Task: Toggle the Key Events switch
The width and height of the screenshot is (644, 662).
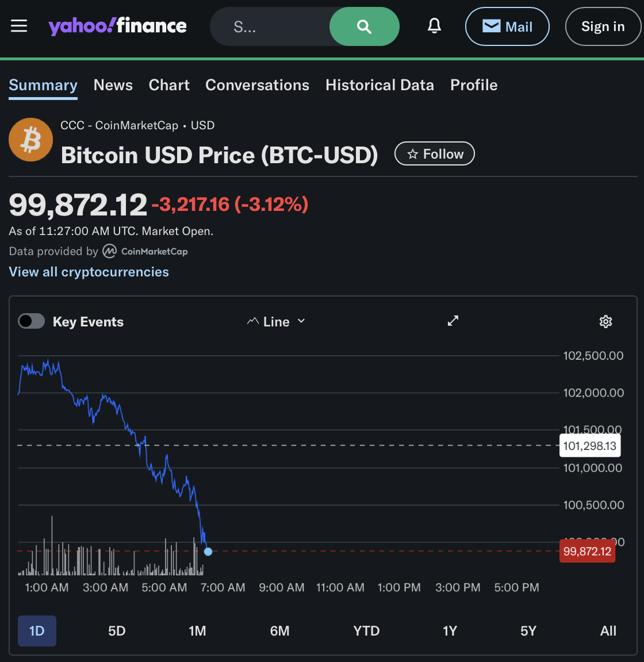Action: 31,321
